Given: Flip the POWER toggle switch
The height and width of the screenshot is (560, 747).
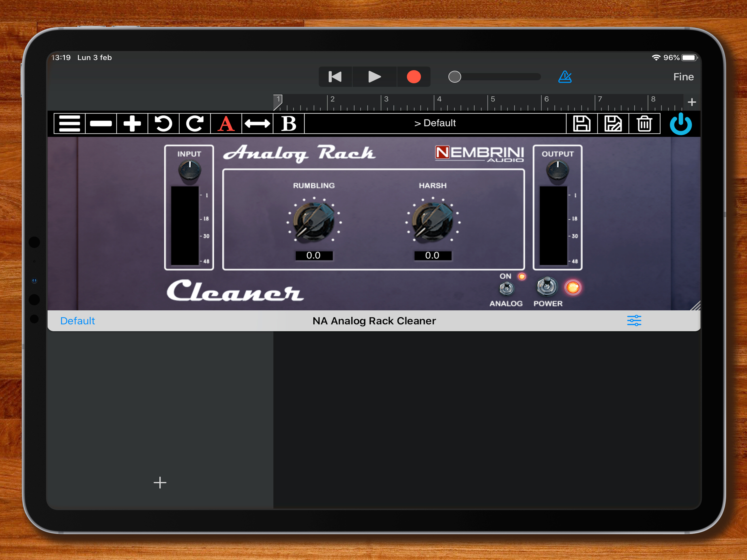Looking at the screenshot, I should [547, 286].
